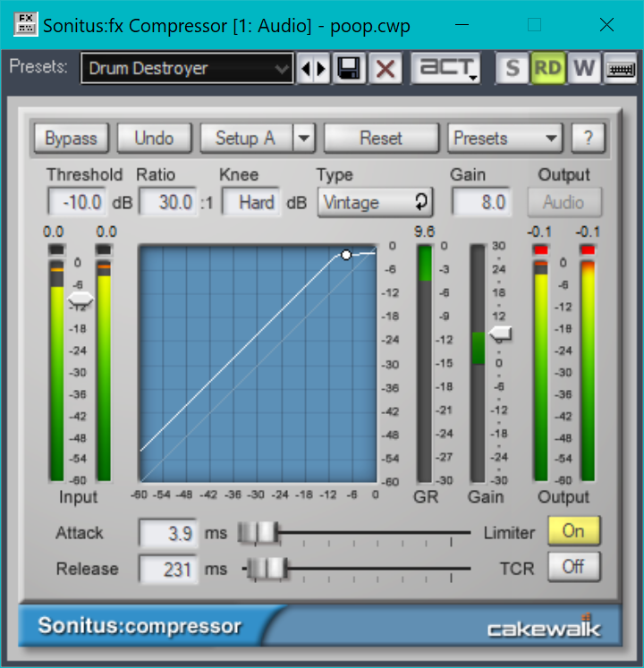Click the right input peak value 0.0
The width and height of the screenshot is (644, 668).
[x=106, y=232]
